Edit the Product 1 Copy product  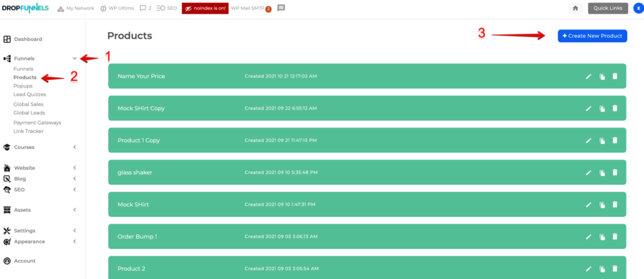pyautogui.click(x=589, y=140)
